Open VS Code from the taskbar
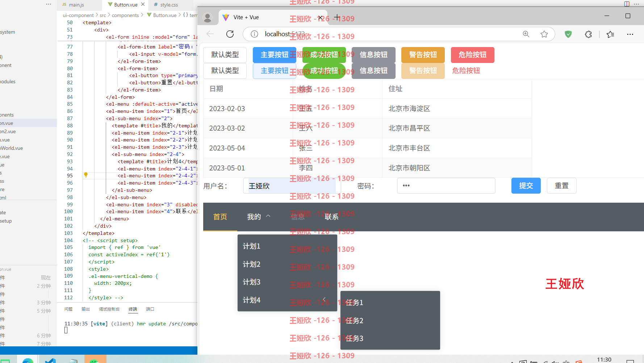Image resolution: width=644 pixels, height=363 pixels. [x=50, y=360]
